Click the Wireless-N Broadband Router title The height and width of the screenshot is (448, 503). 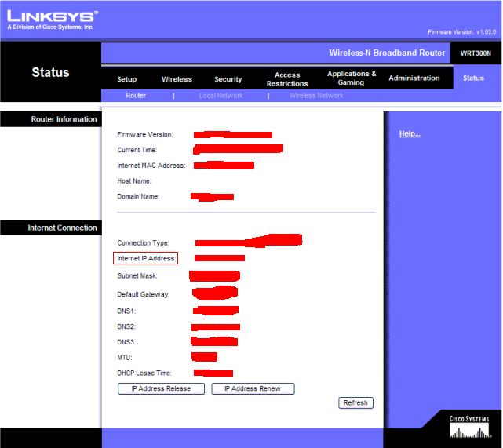pyautogui.click(x=387, y=53)
